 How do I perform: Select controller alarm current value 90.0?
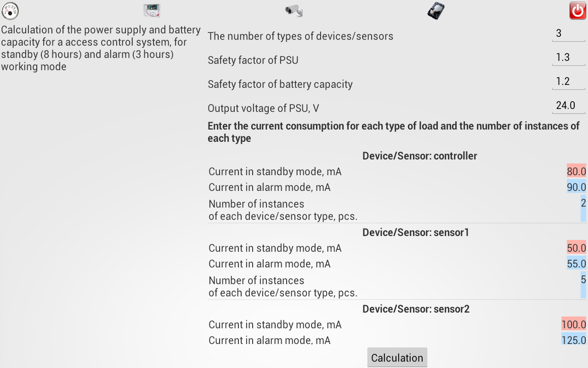(x=576, y=187)
